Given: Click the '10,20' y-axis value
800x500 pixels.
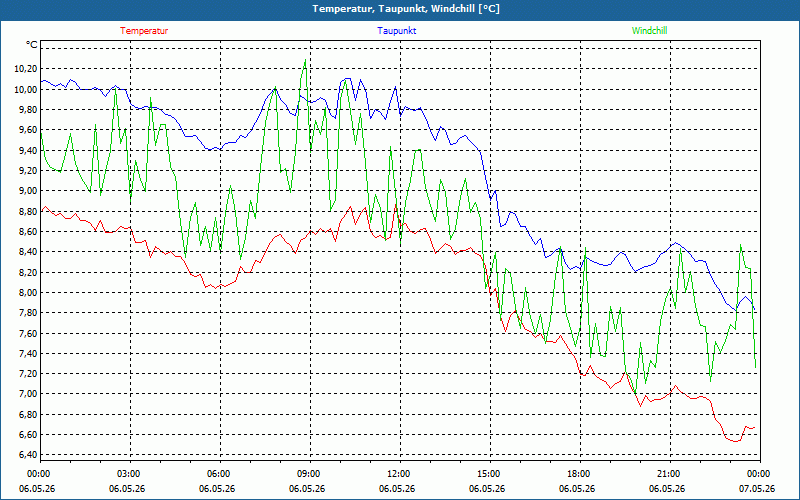Looking at the screenshot, I should (27, 69).
